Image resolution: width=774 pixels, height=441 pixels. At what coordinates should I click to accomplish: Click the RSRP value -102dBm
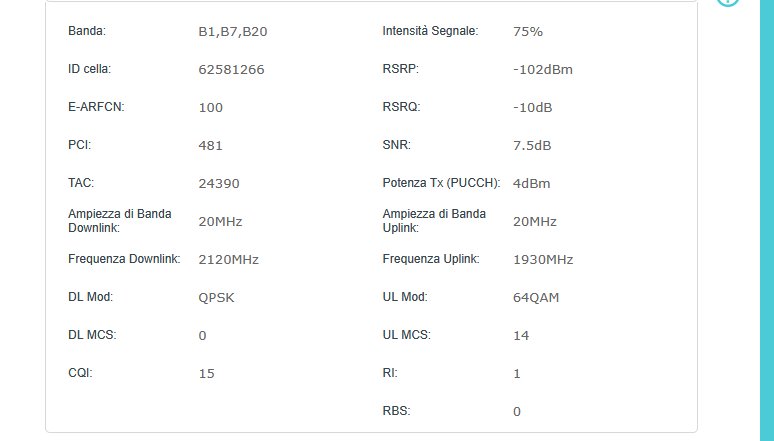pyautogui.click(x=542, y=70)
